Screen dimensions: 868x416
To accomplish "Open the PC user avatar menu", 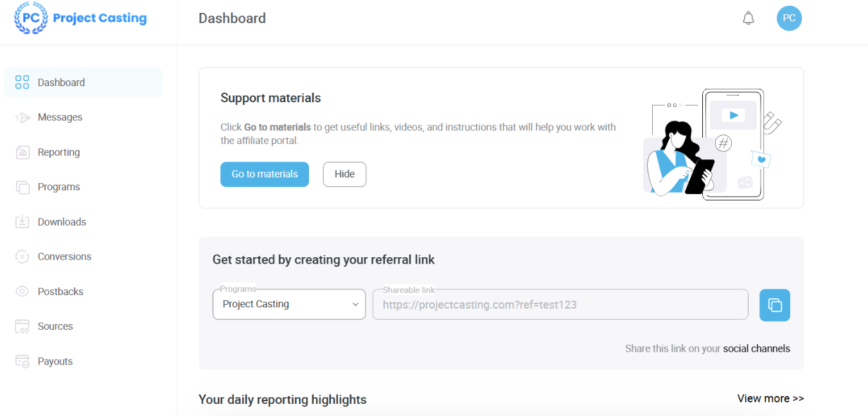I will coord(789,19).
